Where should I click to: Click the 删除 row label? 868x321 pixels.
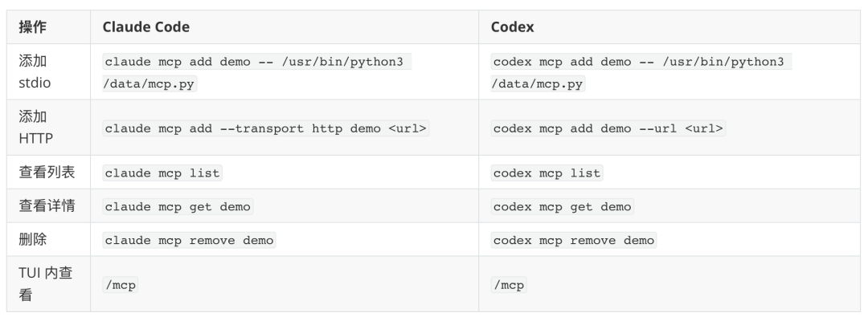(33, 239)
